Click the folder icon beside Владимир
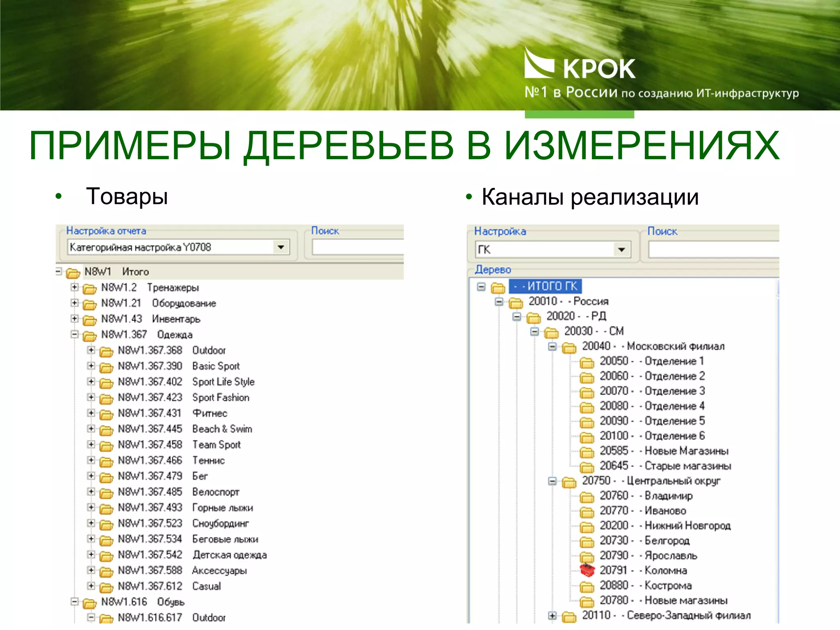This screenshot has width=840, height=630. [587, 497]
